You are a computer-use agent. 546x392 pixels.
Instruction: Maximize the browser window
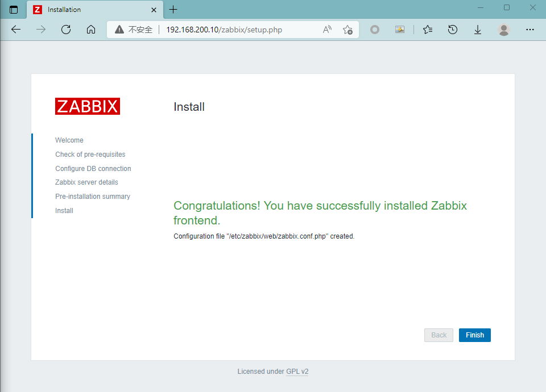point(507,7)
